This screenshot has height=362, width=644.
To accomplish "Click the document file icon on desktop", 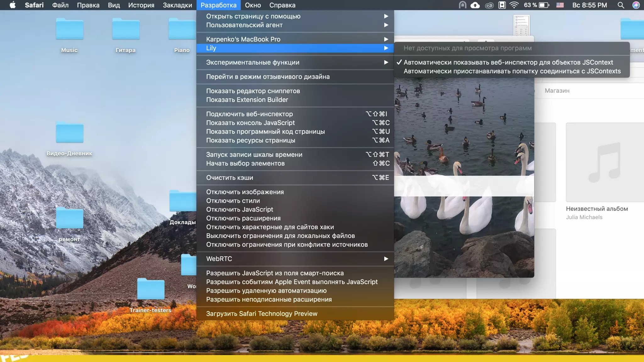I will [521, 25].
